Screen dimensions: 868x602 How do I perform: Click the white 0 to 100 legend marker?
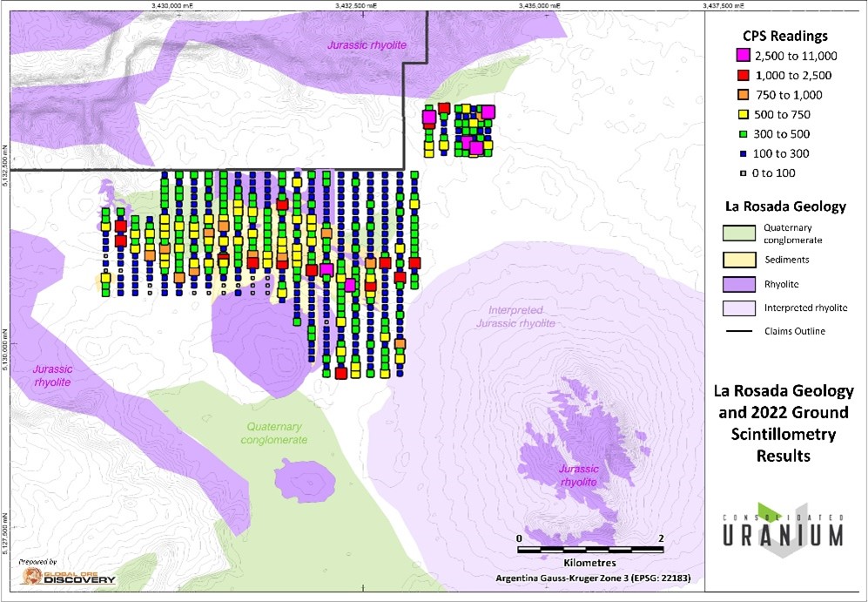[x=744, y=172]
